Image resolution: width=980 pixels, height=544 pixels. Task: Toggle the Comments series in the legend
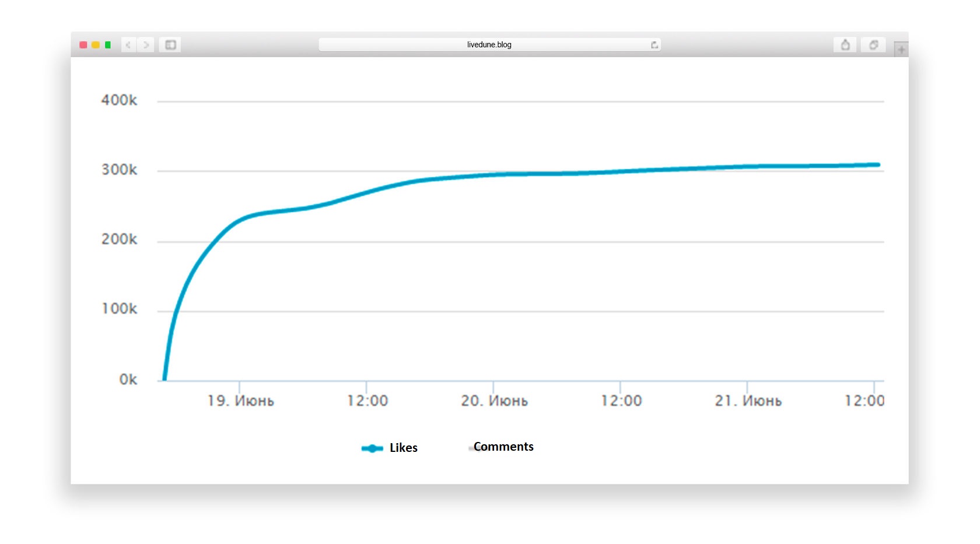[x=503, y=447]
